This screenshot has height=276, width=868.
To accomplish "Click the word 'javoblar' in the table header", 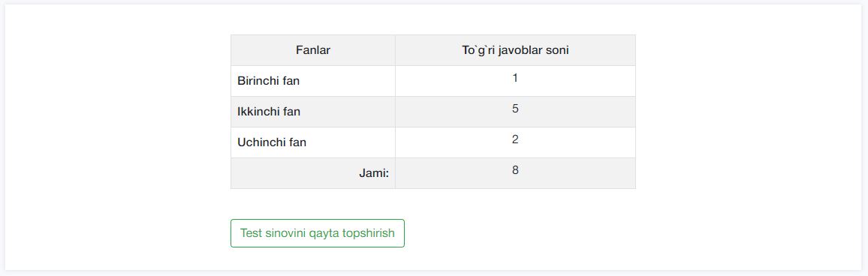I will click(520, 50).
